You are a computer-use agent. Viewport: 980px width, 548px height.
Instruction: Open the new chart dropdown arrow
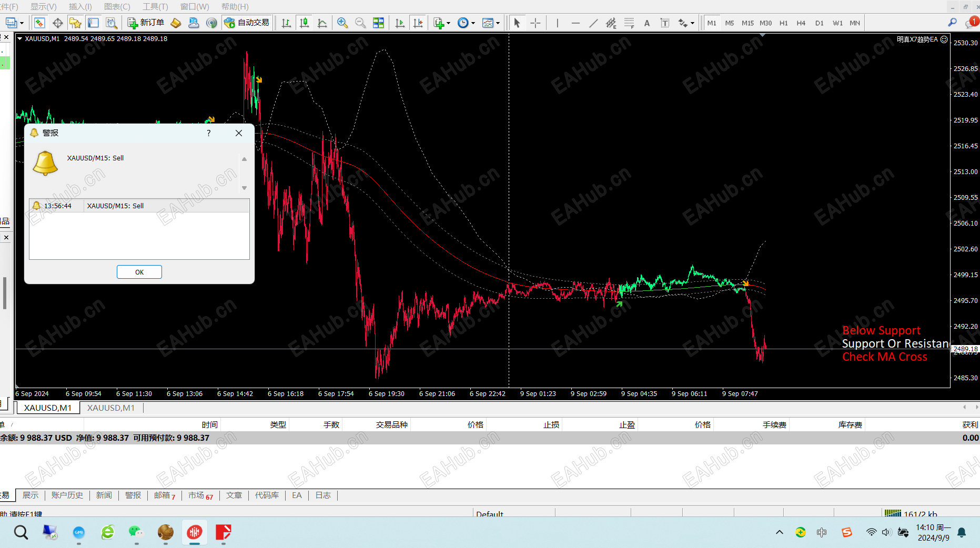(x=22, y=24)
